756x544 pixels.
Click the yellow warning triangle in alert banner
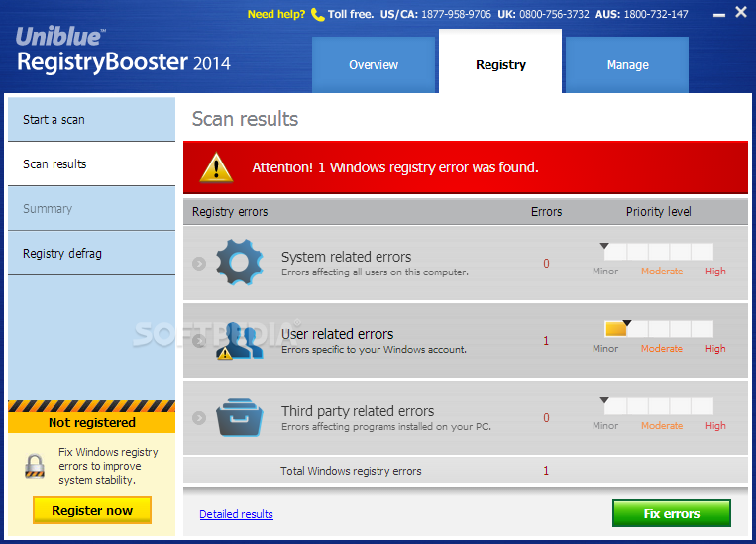tap(216, 167)
